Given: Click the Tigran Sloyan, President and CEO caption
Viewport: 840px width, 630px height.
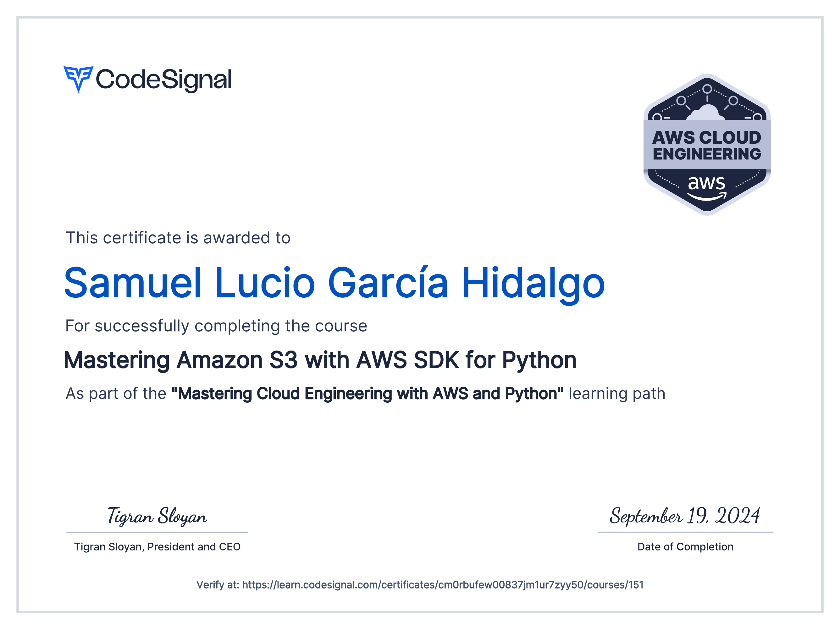Looking at the screenshot, I should [x=158, y=547].
